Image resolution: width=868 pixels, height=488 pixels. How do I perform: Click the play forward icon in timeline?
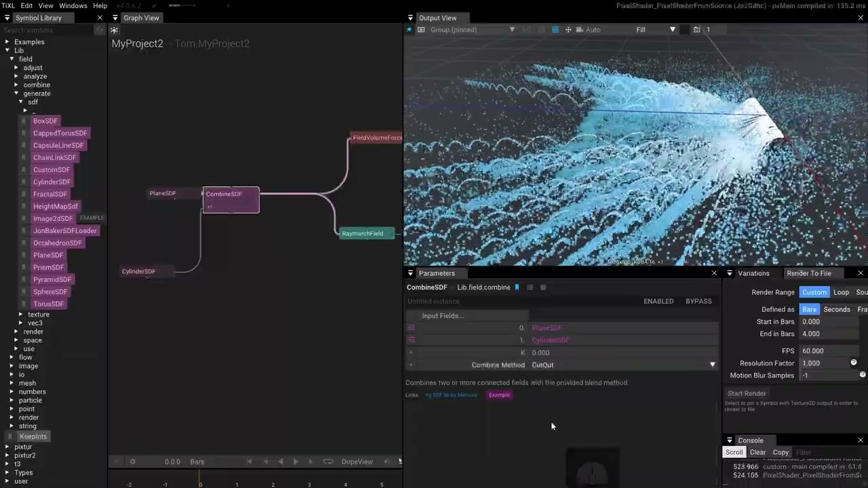296,462
